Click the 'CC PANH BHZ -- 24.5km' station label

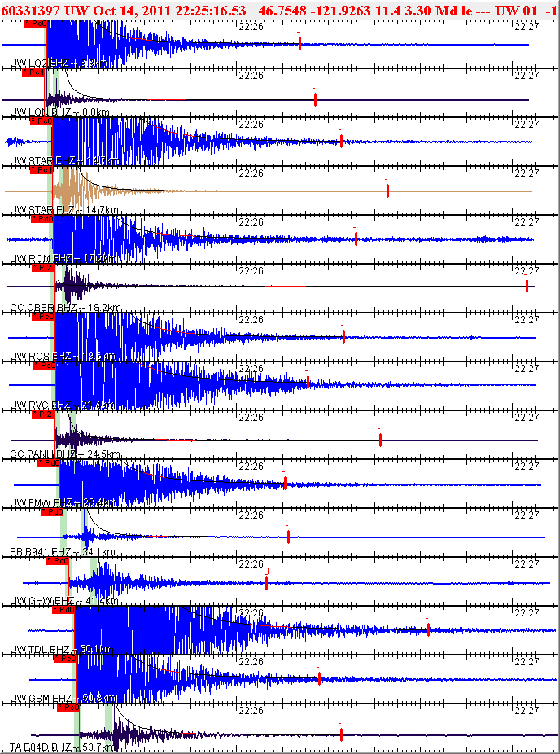coord(65,454)
